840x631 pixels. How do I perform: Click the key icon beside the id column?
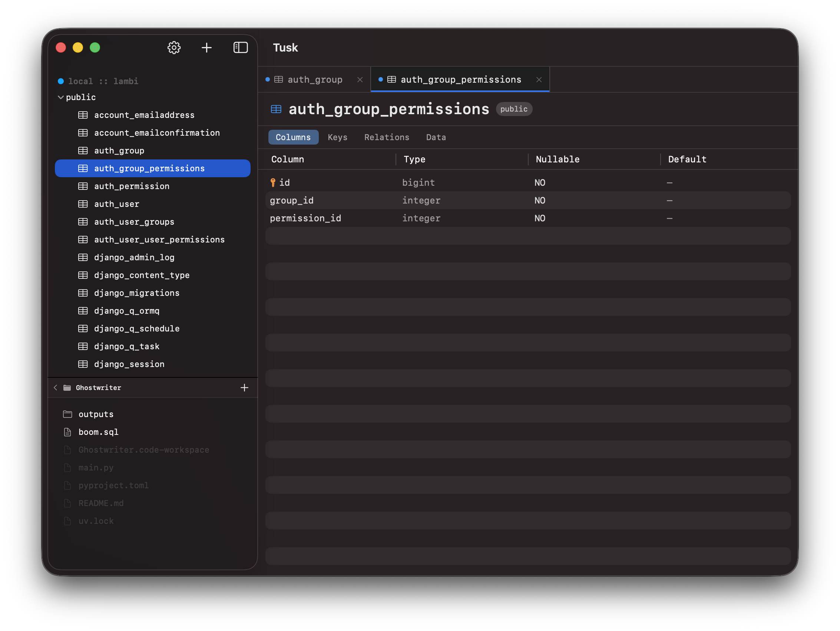[273, 182]
